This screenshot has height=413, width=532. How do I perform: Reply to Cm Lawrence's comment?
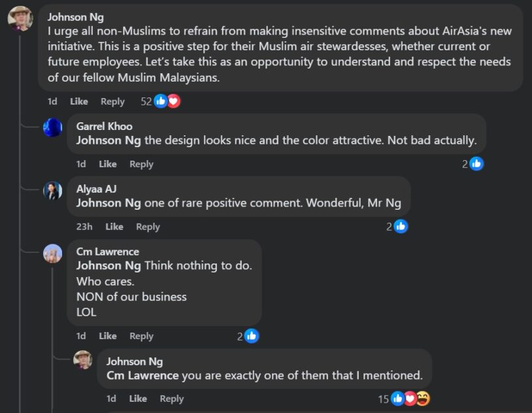[x=141, y=336]
